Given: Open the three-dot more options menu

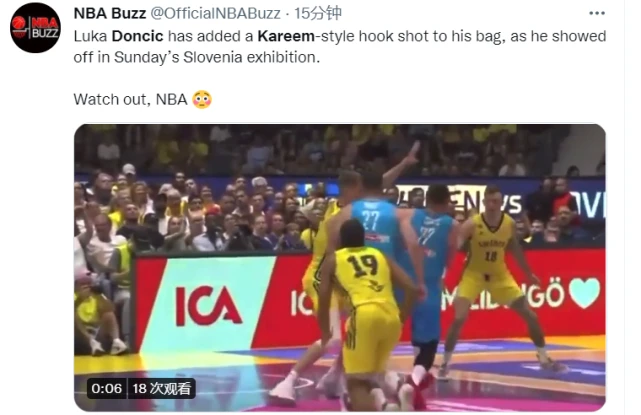Looking at the screenshot, I should point(597,13).
